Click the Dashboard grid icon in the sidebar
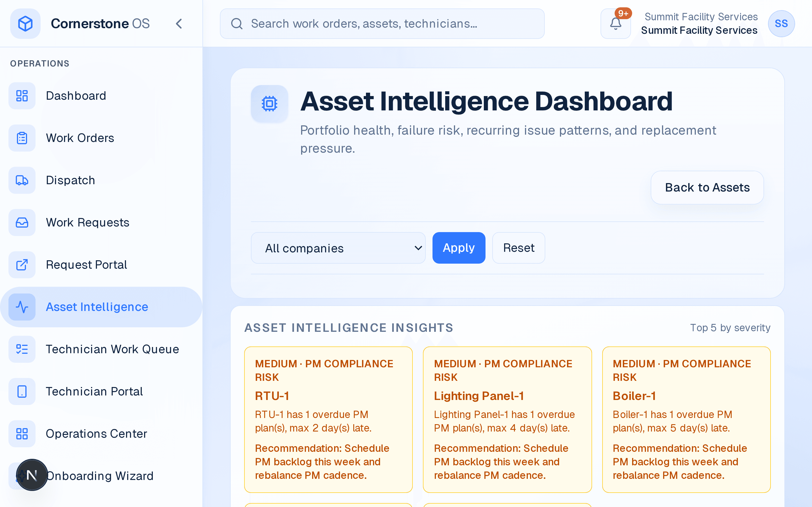Image resolution: width=812 pixels, height=507 pixels. point(22,95)
